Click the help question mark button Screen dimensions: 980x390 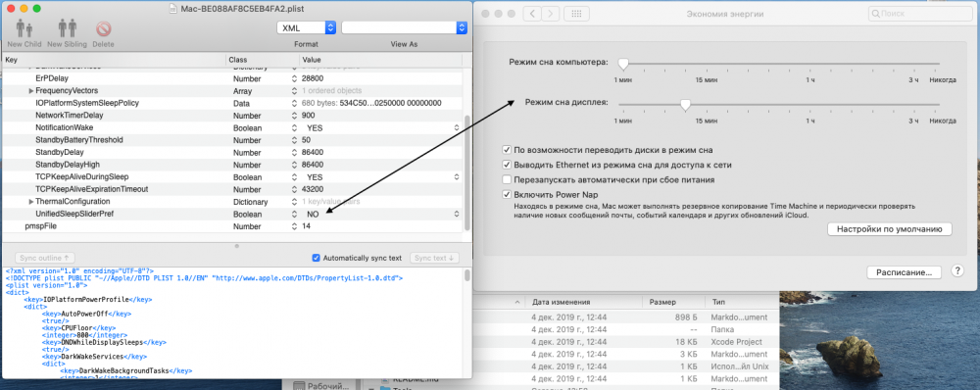pyautogui.click(x=957, y=271)
